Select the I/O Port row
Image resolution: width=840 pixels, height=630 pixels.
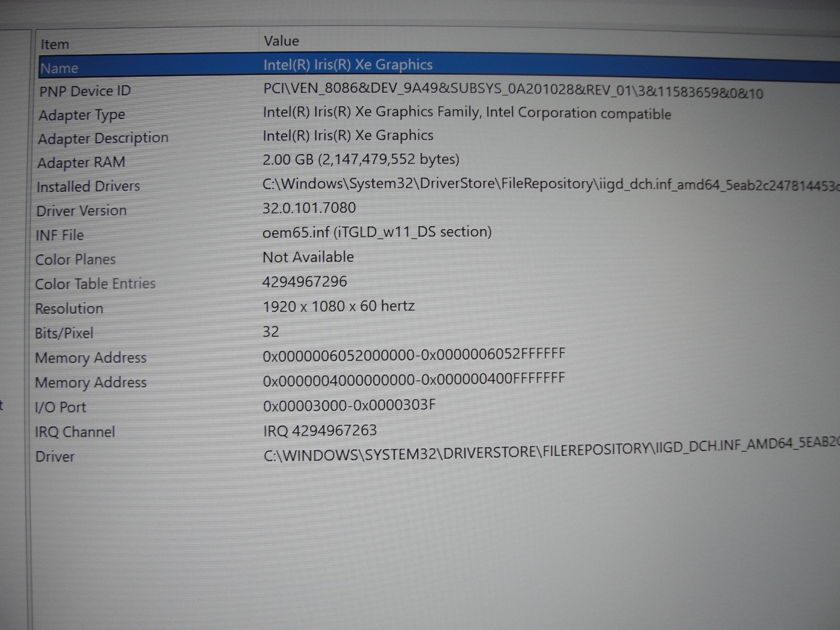point(60,407)
